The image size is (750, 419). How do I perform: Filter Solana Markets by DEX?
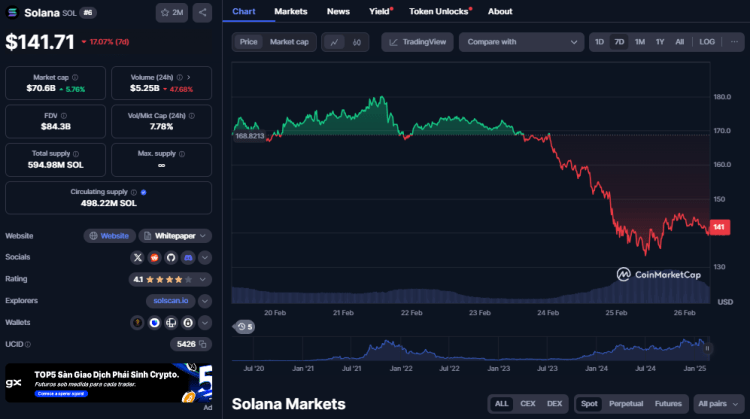[x=554, y=404]
